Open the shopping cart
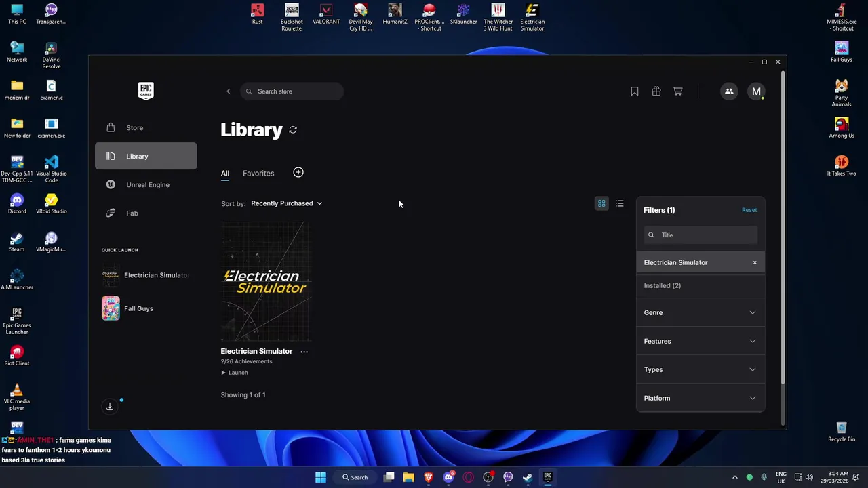 677,91
